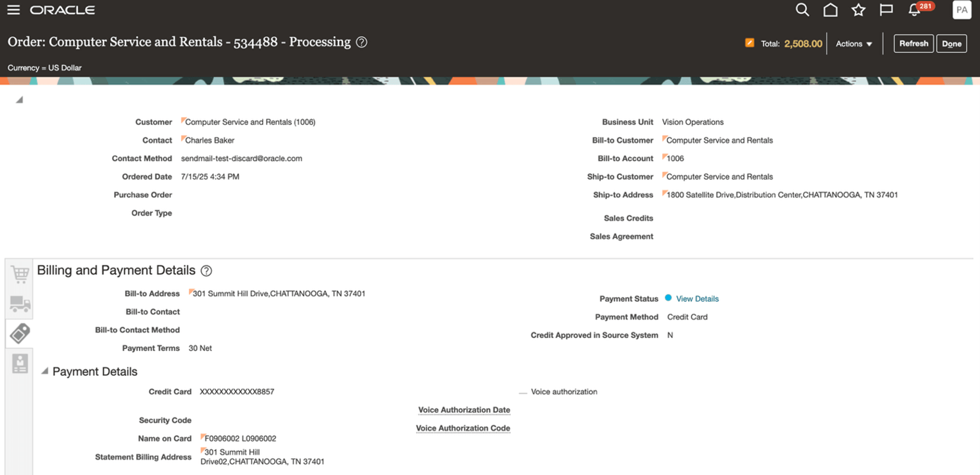Click the total amount 2,508.00
This screenshot has height=475, width=980.
(x=803, y=44)
